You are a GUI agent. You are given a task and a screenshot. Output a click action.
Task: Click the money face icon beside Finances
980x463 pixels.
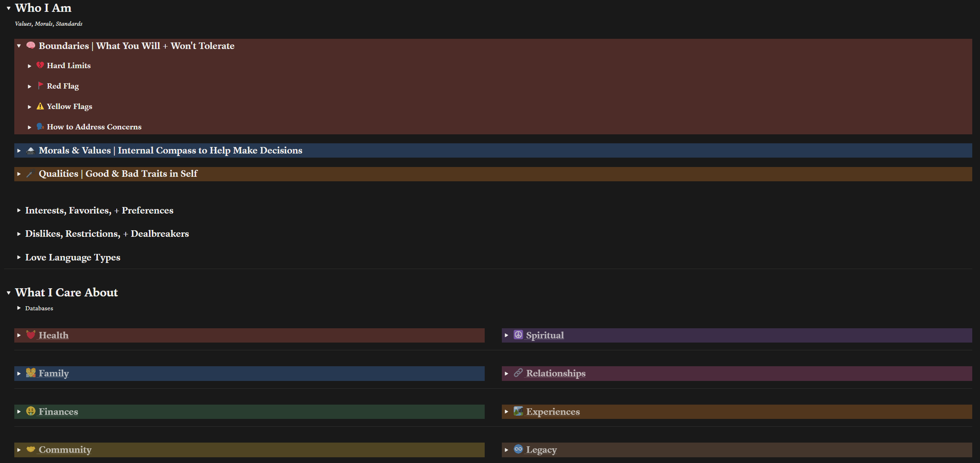(x=31, y=411)
